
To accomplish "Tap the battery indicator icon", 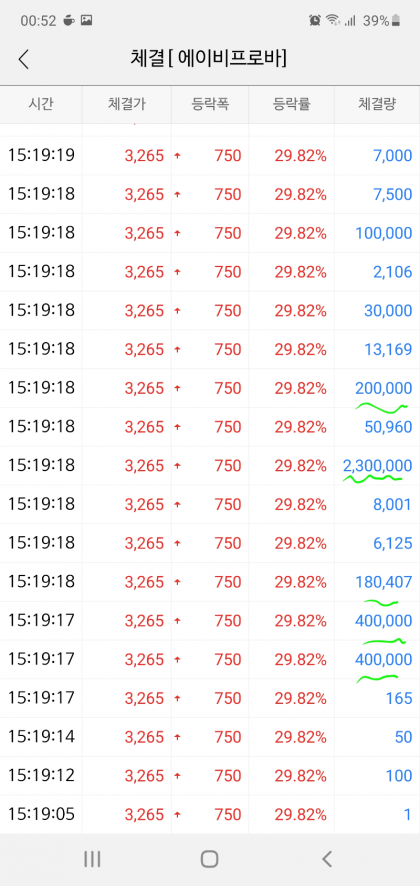I will coord(396,21).
